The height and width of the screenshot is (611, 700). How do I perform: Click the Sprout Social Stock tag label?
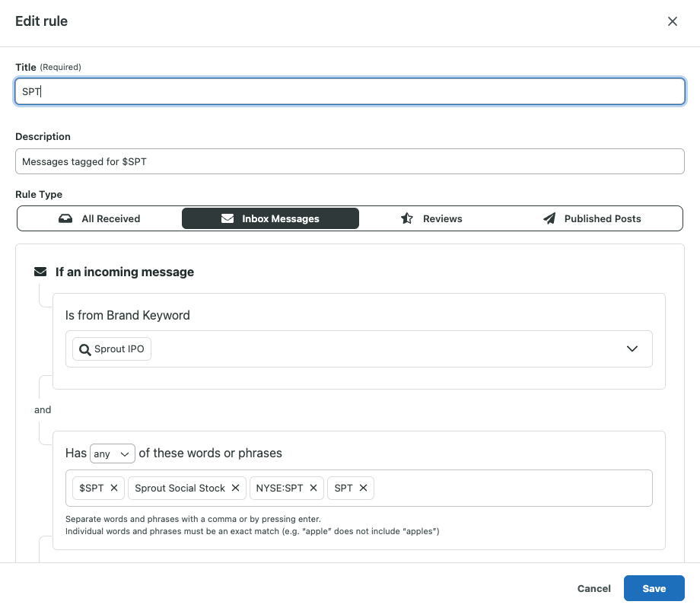tap(180, 488)
